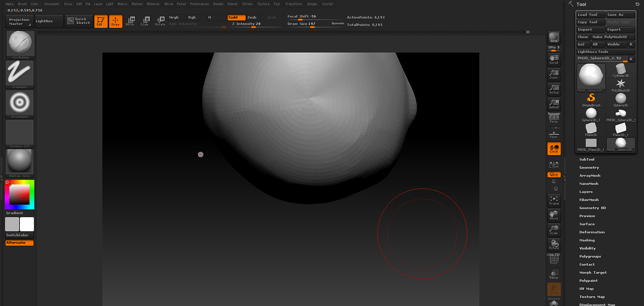The width and height of the screenshot is (644, 306).
Task: Open the Zplugin menu
Action: click(312, 4)
